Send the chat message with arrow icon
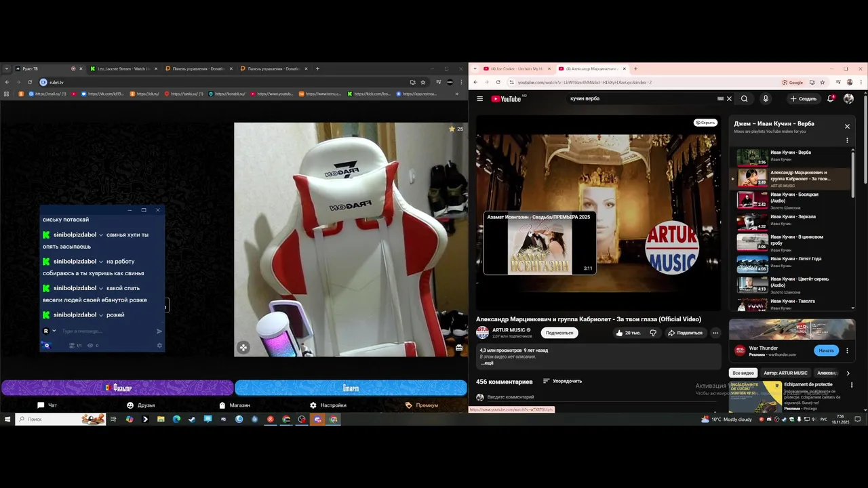This screenshot has height=488, width=868. click(159, 331)
